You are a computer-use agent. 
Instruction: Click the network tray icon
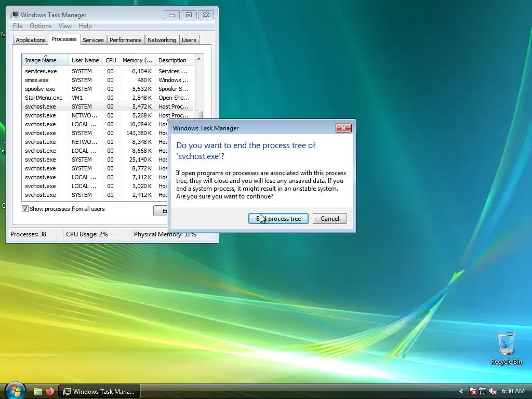483,392
